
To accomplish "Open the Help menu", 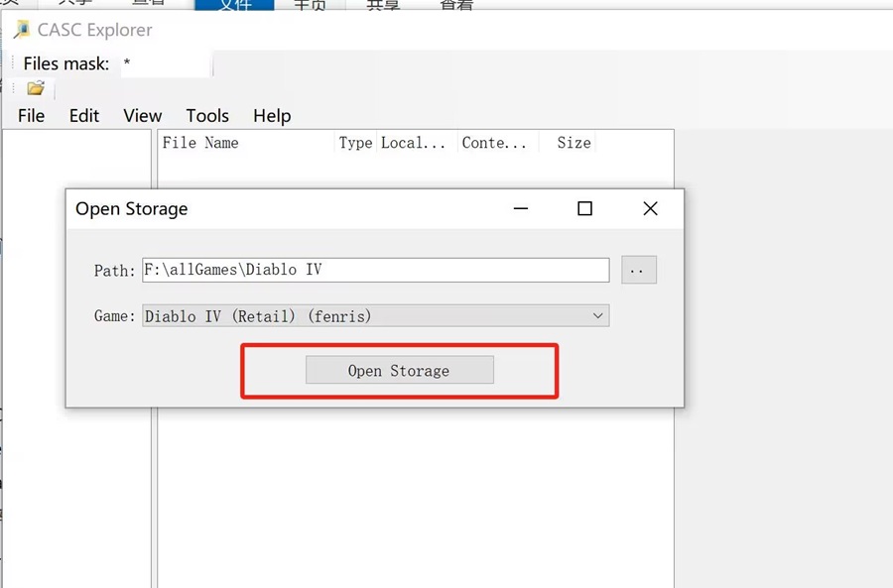I will (272, 116).
